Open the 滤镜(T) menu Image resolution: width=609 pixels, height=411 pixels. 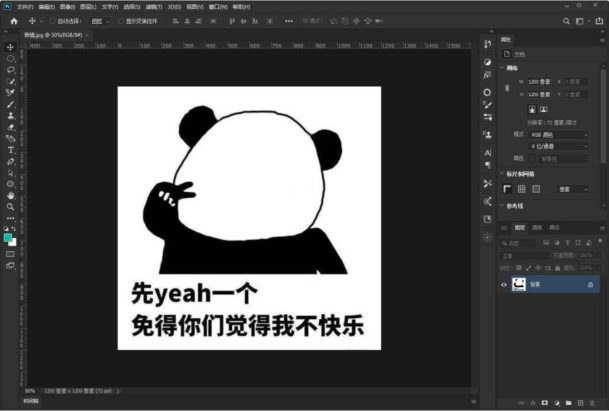154,7
